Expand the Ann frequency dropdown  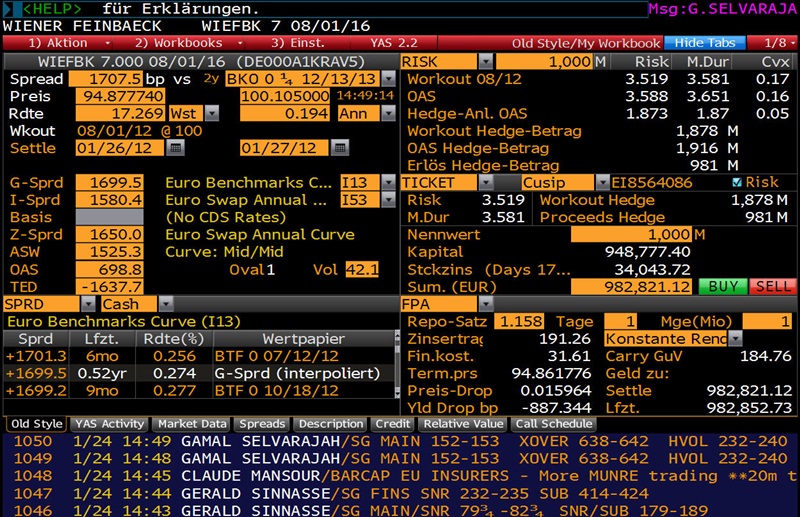(388, 114)
